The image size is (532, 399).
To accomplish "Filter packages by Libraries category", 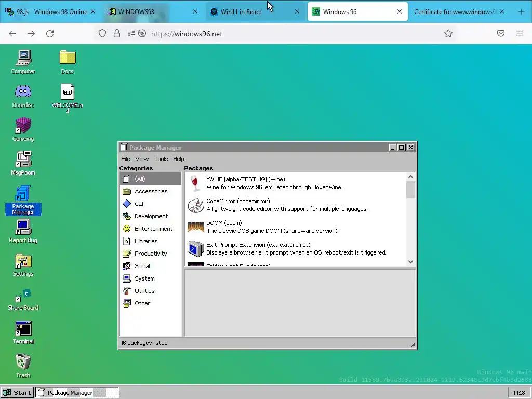I will (x=151, y=241).
